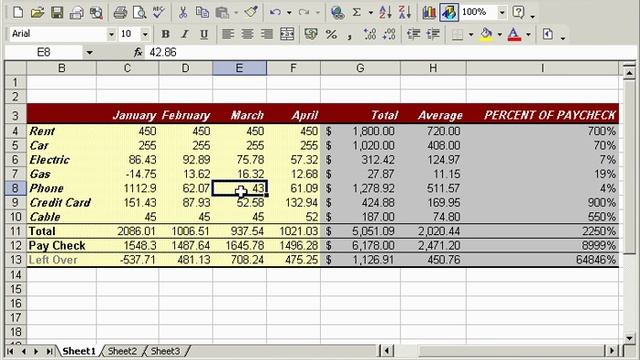The image size is (640, 360).
Task: Align cell contents left
Action: pyautogui.click(x=228, y=34)
